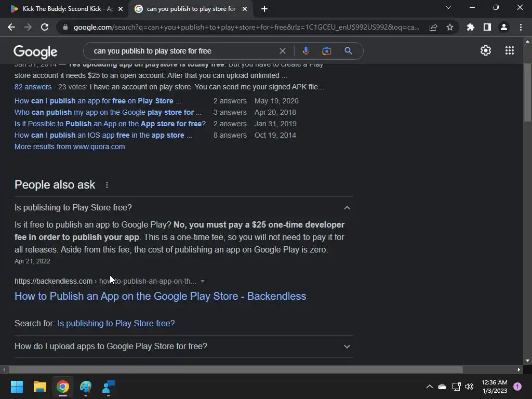Open the '82 answers' link
The height and width of the screenshot is (399, 532).
tap(33, 87)
